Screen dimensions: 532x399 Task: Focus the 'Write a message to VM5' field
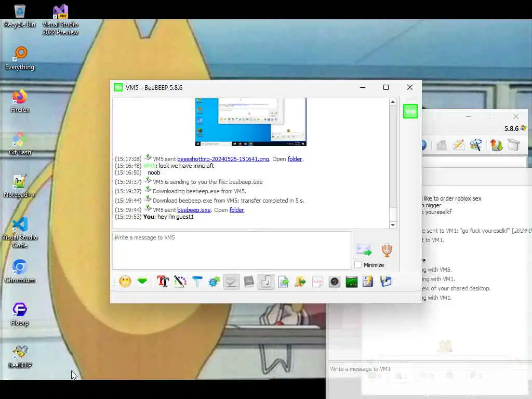(231, 250)
